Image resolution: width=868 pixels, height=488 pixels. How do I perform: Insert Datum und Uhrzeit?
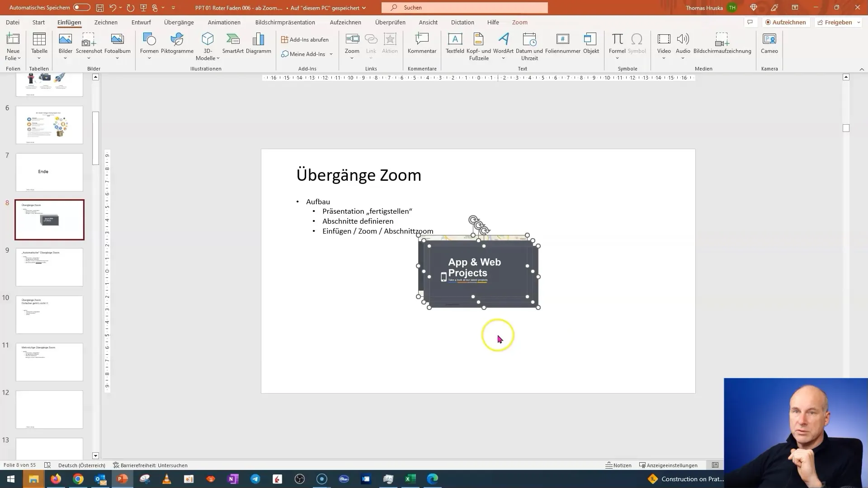pos(529,47)
